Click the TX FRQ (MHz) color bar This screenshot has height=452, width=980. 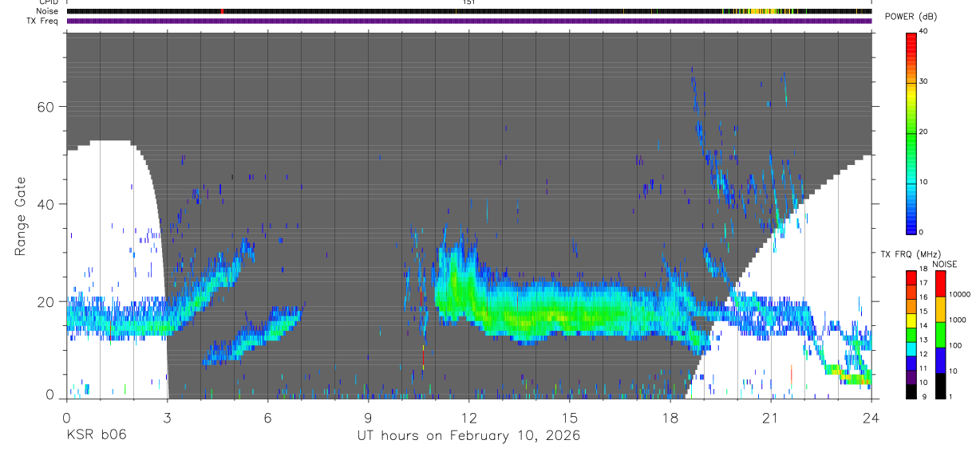point(911,335)
